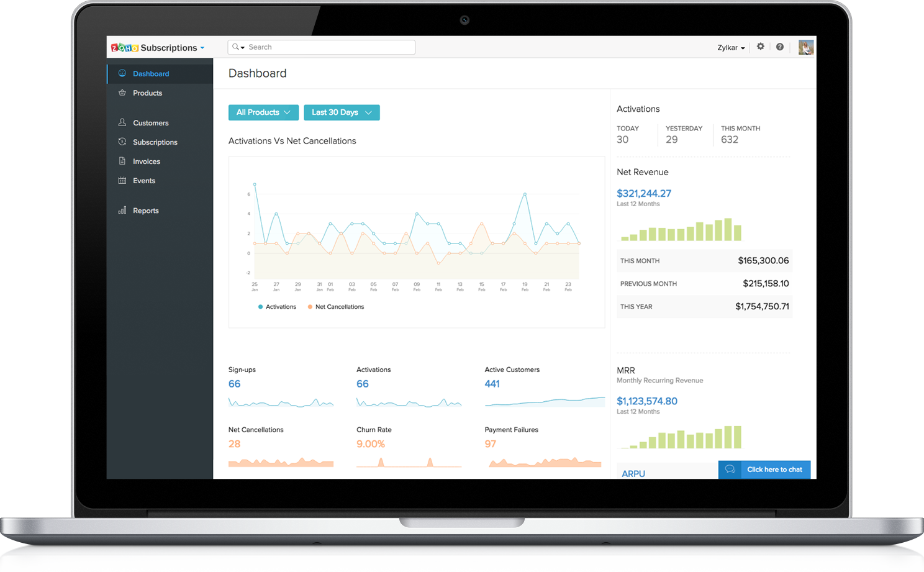
Task: Click inside the Search field
Action: [x=323, y=47]
